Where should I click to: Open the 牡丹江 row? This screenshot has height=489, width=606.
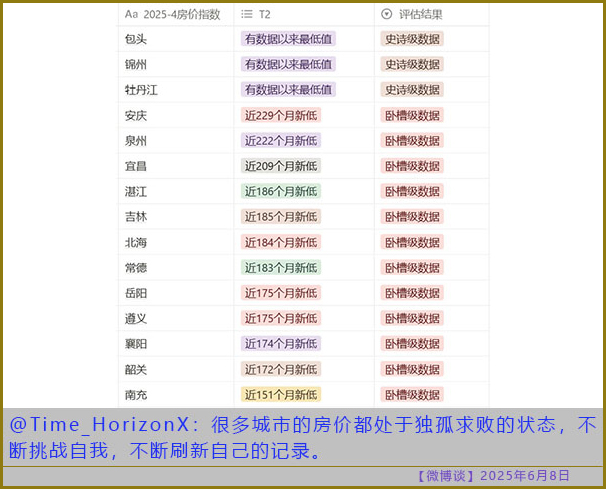(141, 90)
